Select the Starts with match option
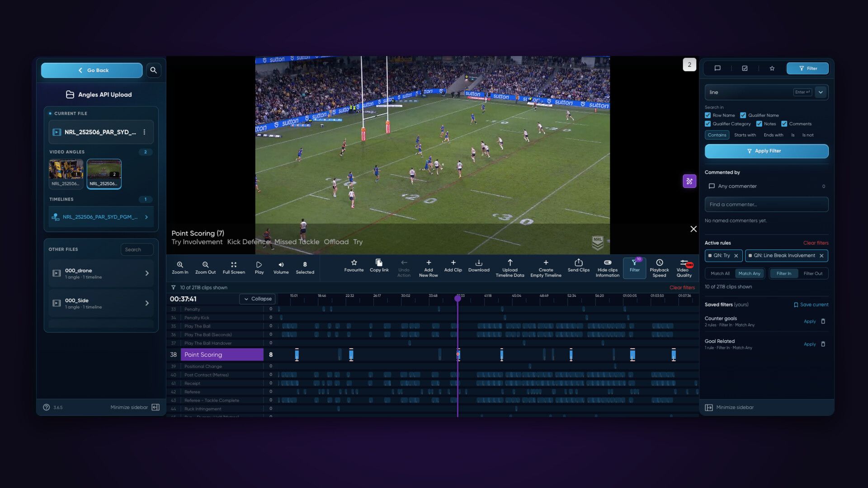Screen dimensions: 868x488 [745, 135]
